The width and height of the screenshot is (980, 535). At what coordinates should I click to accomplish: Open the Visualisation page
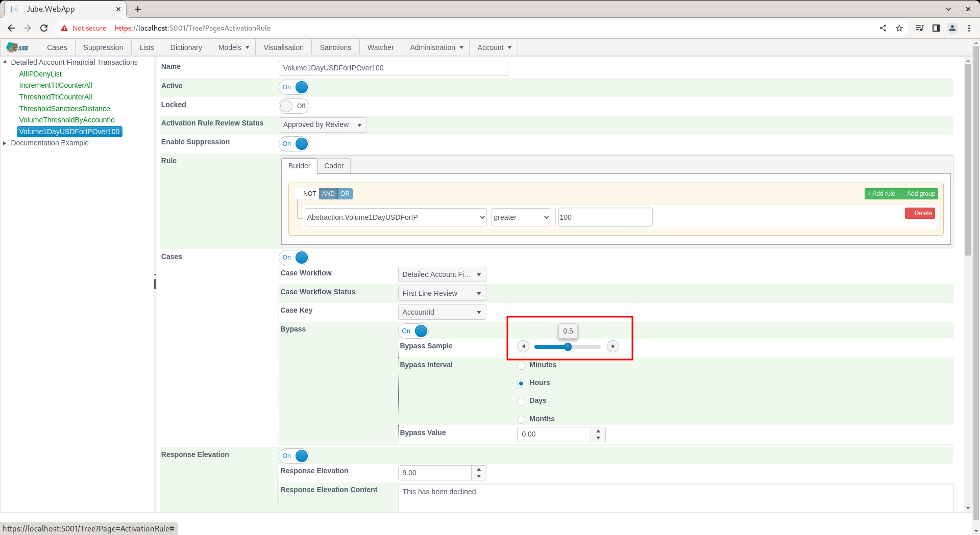click(x=284, y=47)
